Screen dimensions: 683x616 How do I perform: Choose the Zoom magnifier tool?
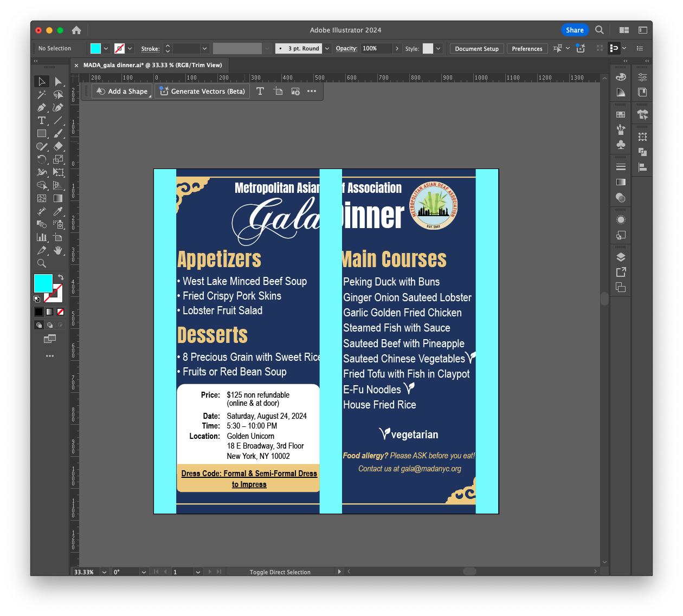click(x=42, y=263)
